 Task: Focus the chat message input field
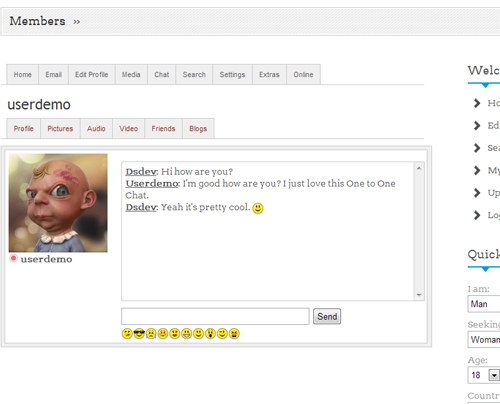215,316
